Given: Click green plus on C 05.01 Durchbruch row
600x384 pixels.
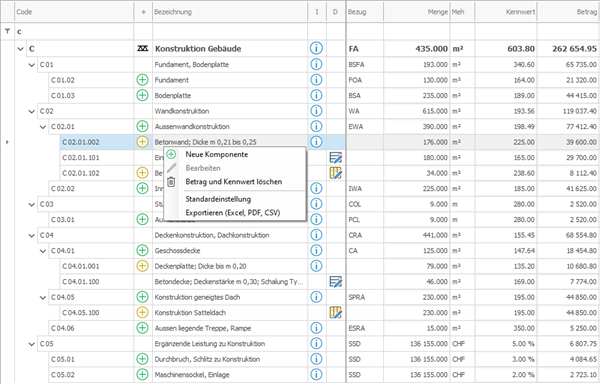Looking at the screenshot, I should pyautogui.click(x=142, y=359).
